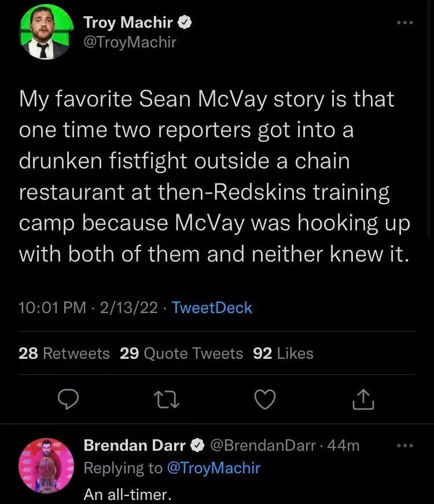The image size is (434, 504).
Task: Click the TweetDeck source link
Action: [212, 307]
